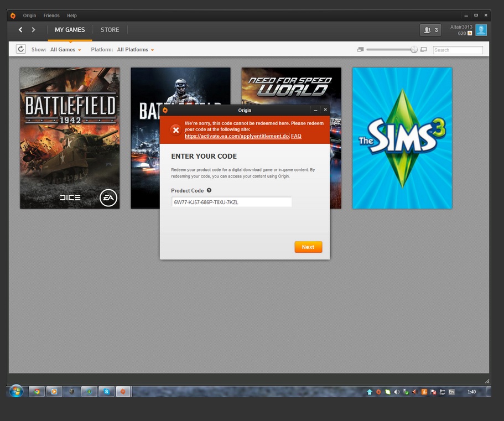The height and width of the screenshot is (421, 504).
Task: Click the Origin logo in the menu bar
Action: pyautogui.click(x=13, y=15)
